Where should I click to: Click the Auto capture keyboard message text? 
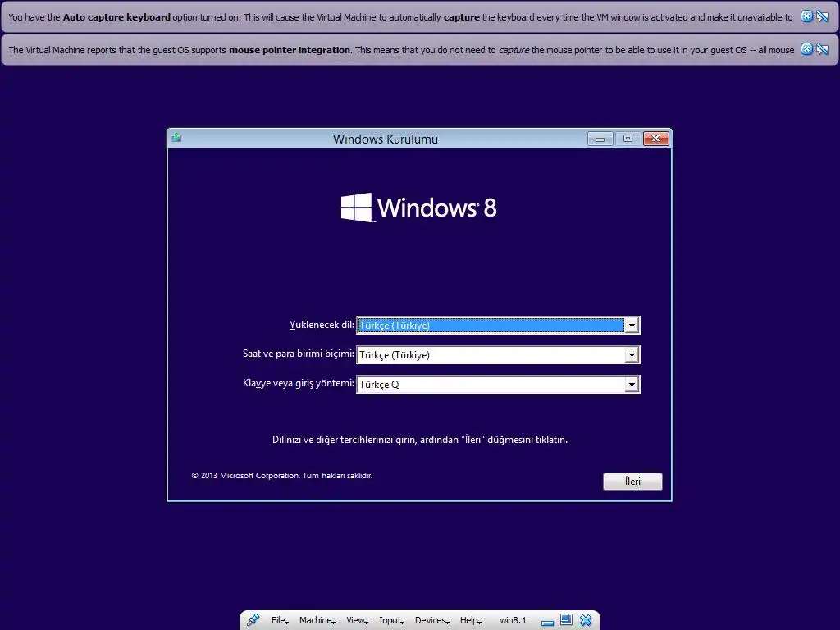(x=400, y=17)
